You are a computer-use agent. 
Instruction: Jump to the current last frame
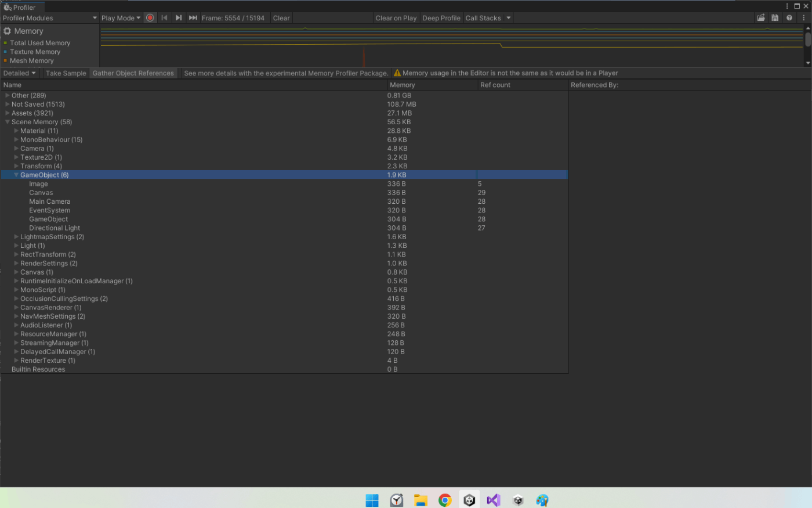[x=193, y=18]
